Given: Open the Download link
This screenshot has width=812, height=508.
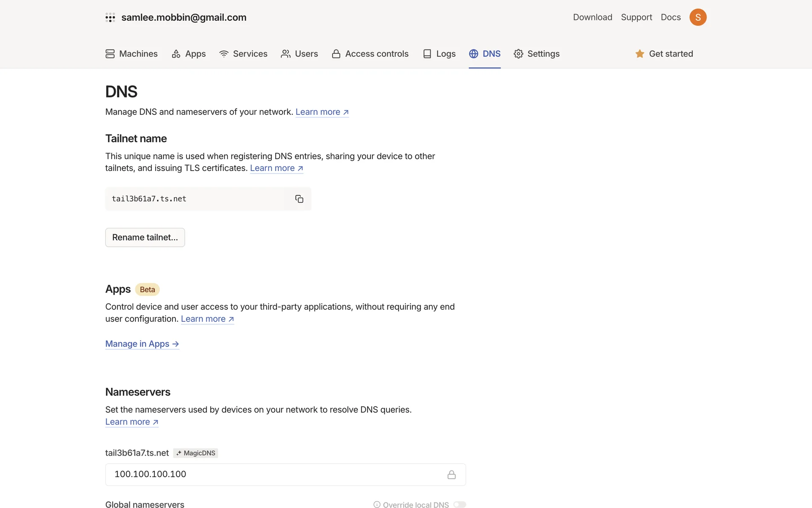Looking at the screenshot, I should point(592,17).
